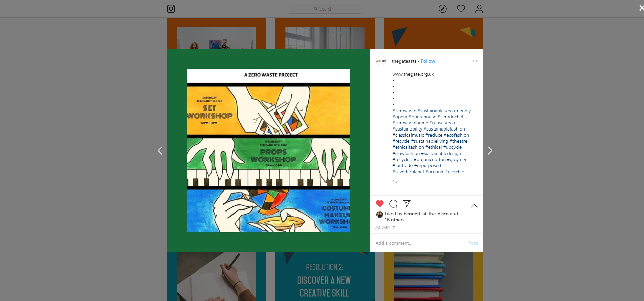Screen dimensions: 644x301
Task: Close the post overlay with X
Action: tap(641, 8)
